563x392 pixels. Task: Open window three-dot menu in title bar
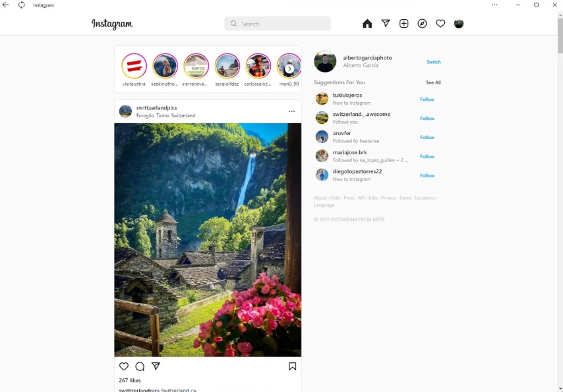[494, 5]
